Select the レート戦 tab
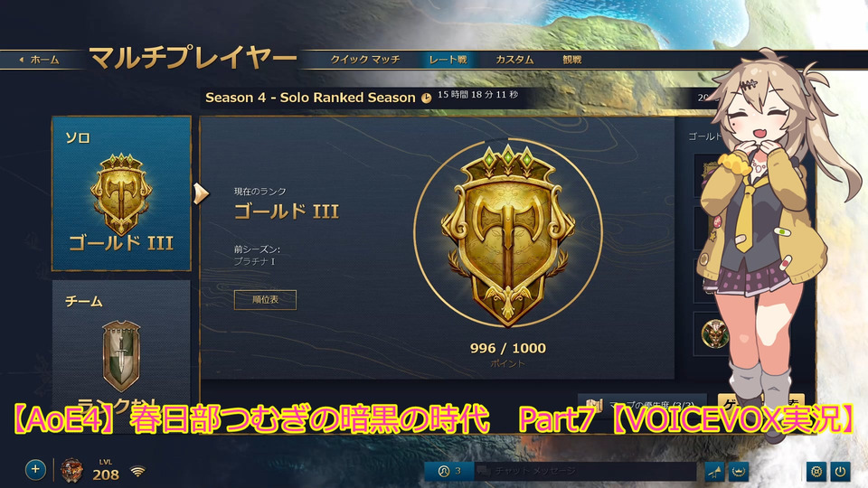 (448, 60)
